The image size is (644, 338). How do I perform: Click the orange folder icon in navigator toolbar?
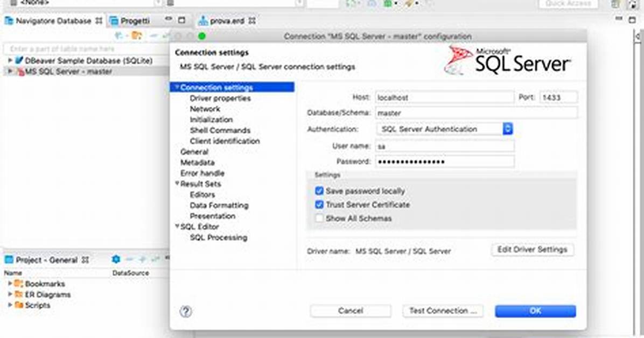tap(137, 36)
